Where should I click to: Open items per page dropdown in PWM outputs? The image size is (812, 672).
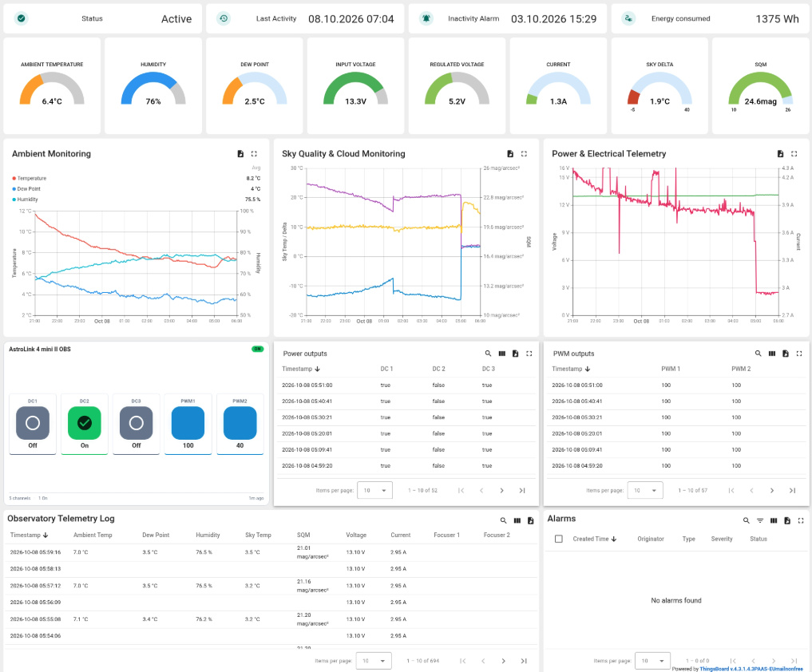[x=645, y=490]
